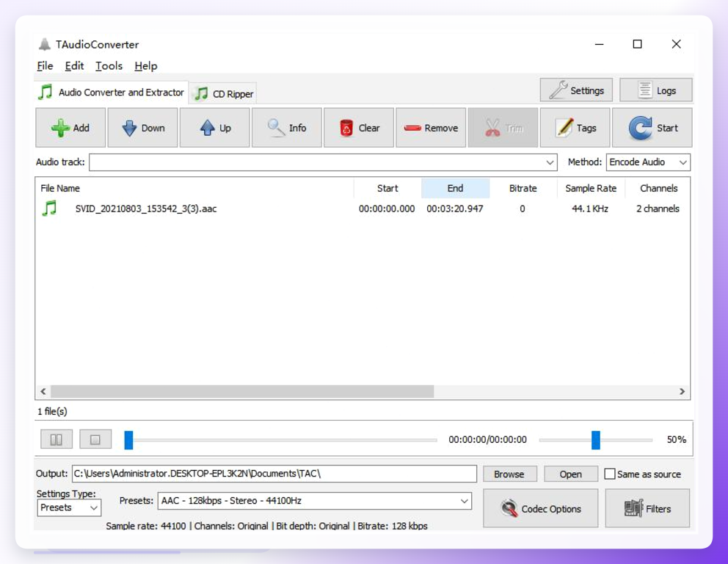
Task: Move file Down with the arrow button
Action: [142, 128]
